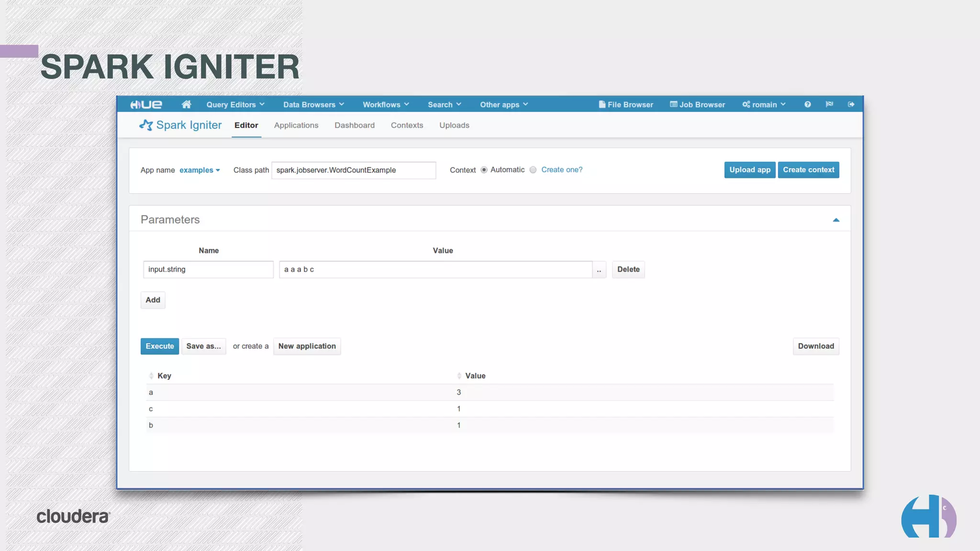Screen dimensions: 980x551
Task: Collapse the Parameters section arrow
Action: (x=835, y=220)
